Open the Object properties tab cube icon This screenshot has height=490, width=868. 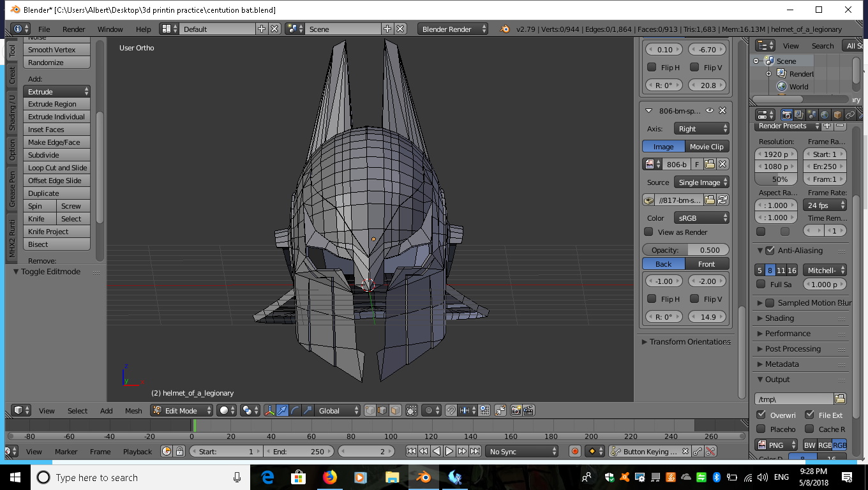[837, 115]
